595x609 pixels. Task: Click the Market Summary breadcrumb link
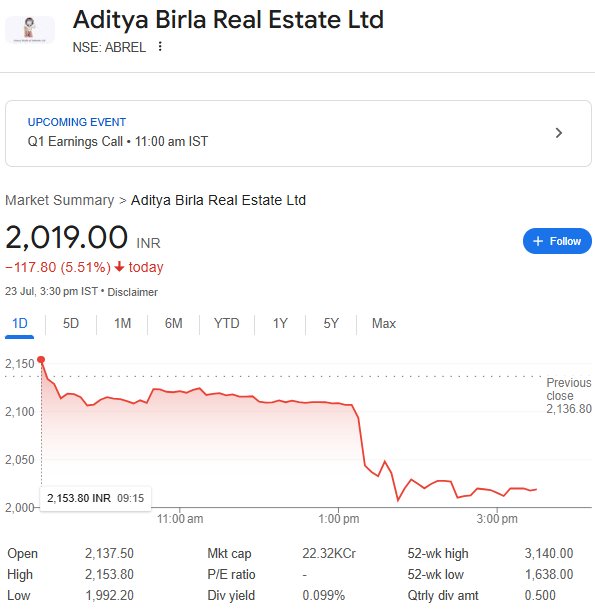pyautogui.click(x=59, y=200)
